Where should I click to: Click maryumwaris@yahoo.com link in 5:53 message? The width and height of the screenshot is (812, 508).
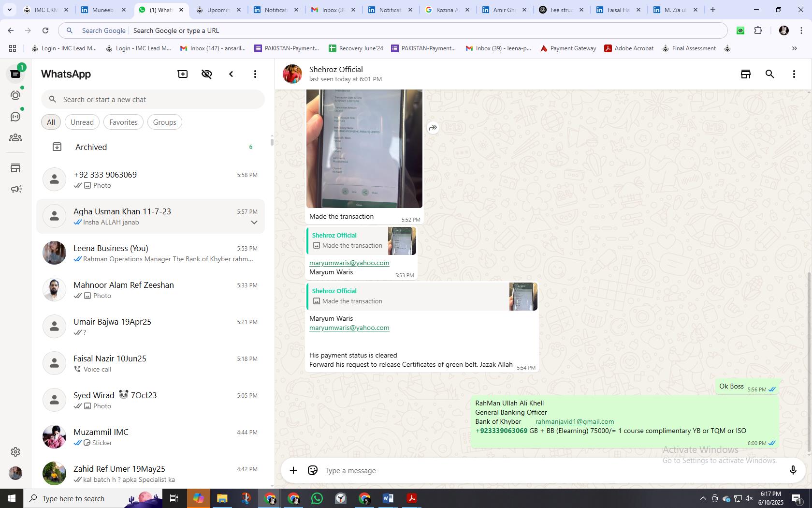pos(349,263)
